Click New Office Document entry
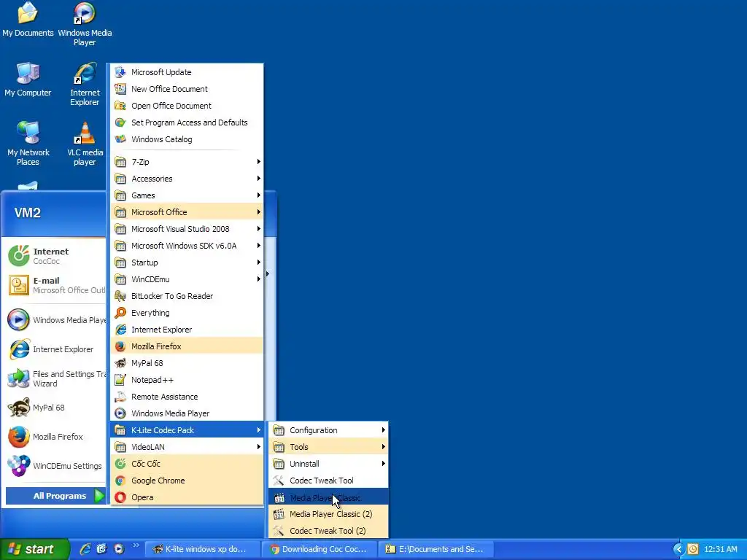 (x=187, y=88)
